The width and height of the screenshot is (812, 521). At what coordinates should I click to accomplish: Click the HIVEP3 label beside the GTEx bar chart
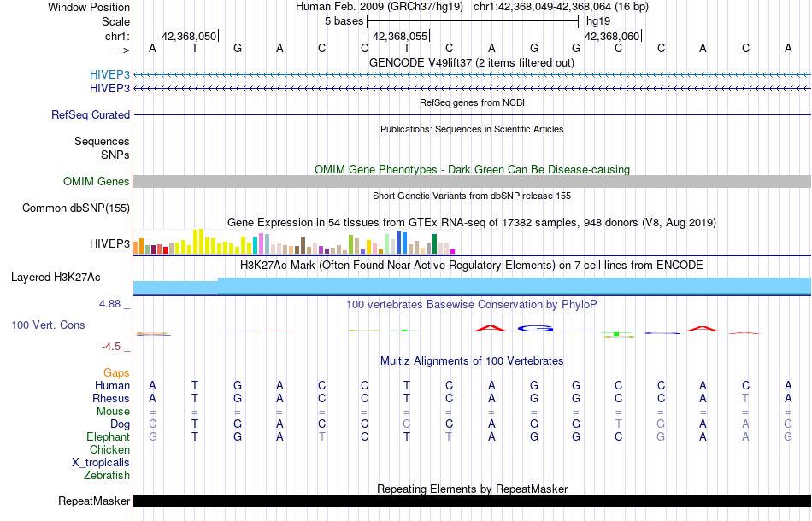click(109, 244)
